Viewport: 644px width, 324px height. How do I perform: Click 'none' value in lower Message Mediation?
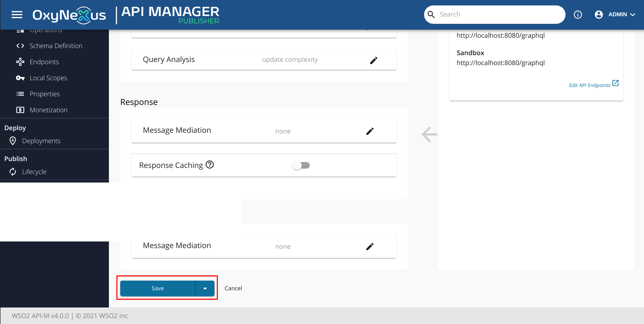click(x=283, y=246)
